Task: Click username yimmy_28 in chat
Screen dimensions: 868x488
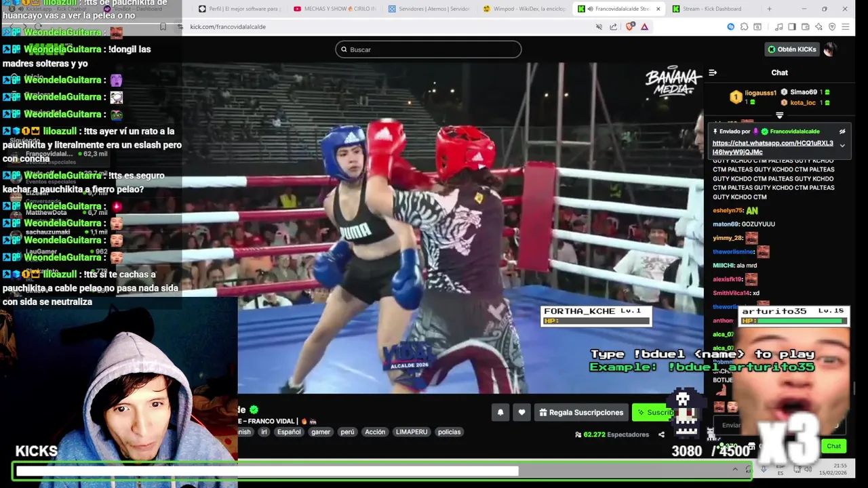Action: pyautogui.click(x=728, y=238)
